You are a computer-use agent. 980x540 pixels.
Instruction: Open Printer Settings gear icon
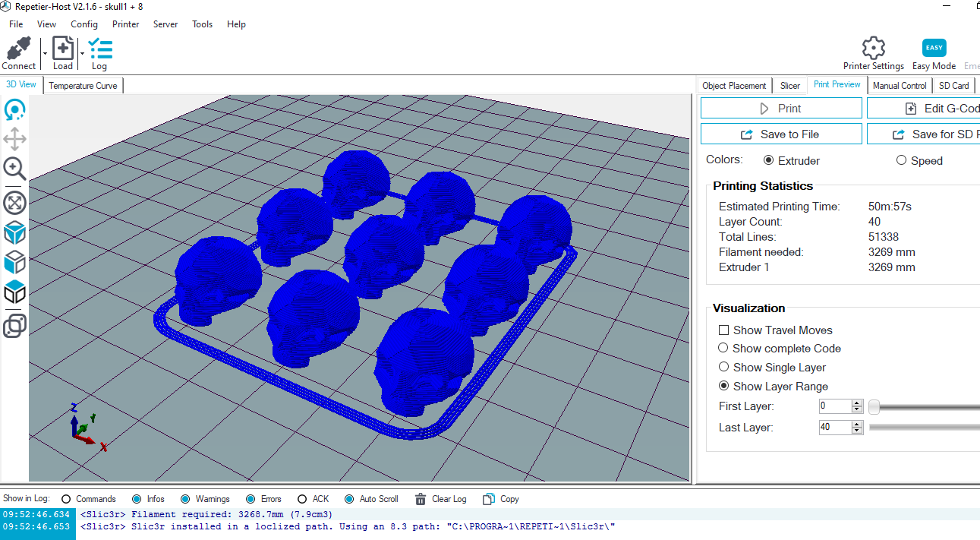pyautogui.click(x=874, y=48)
